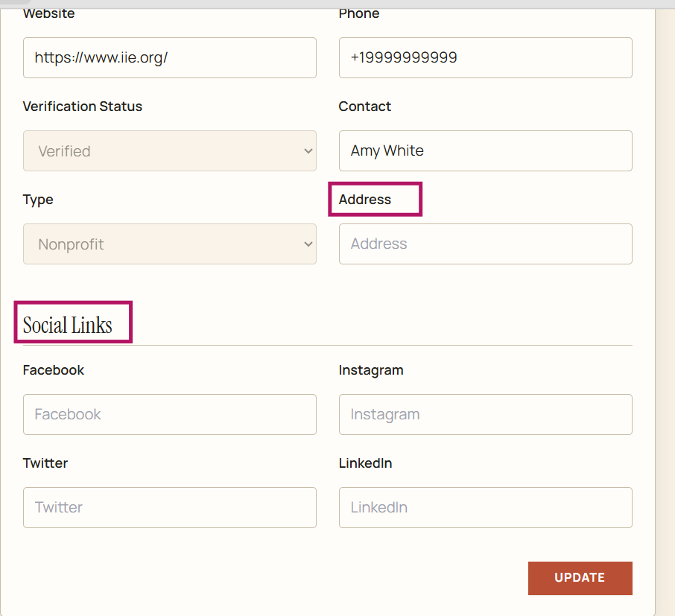
Task: Click the LinkedIn link input field
Action: tap(486, 507)
